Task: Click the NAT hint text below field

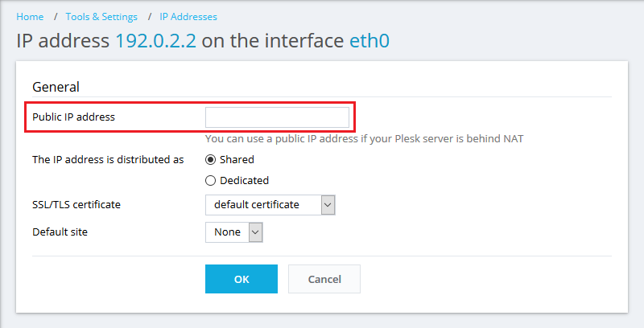Action: click(x=364, y=138)
